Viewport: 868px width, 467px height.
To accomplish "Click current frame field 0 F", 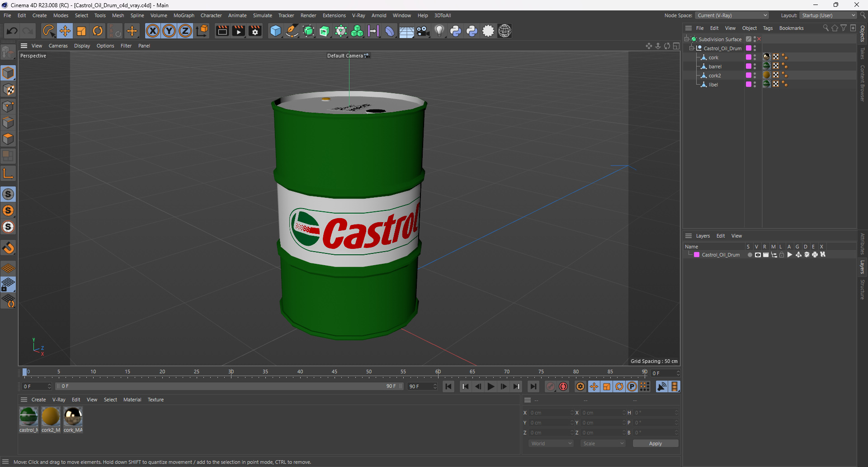I will point(665,373).
